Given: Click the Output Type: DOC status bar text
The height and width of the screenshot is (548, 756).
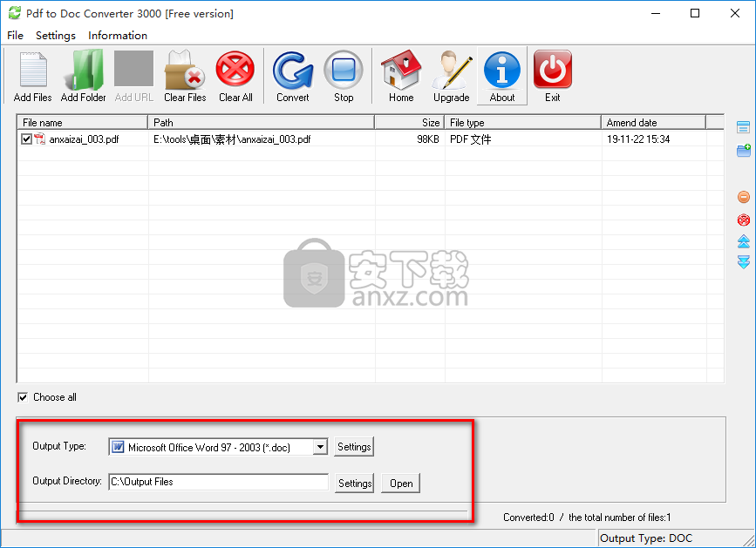Looking at the screenshot, I should click(x=646, y=538).
